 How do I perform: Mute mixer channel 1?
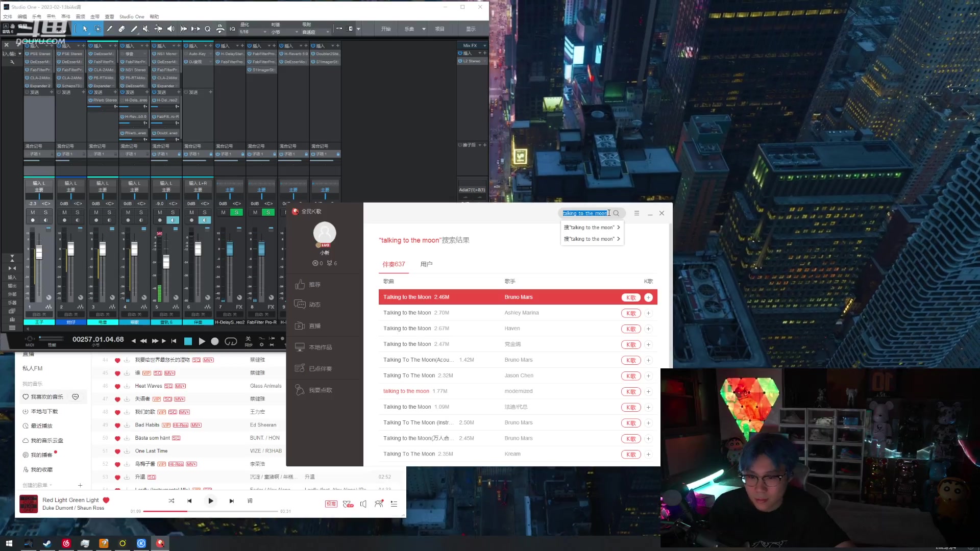coord(33,212)
